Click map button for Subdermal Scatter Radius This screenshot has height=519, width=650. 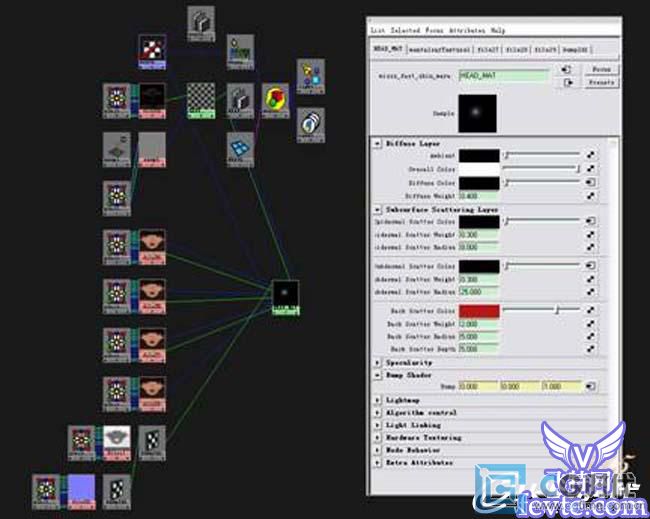(x=591, y=292)
